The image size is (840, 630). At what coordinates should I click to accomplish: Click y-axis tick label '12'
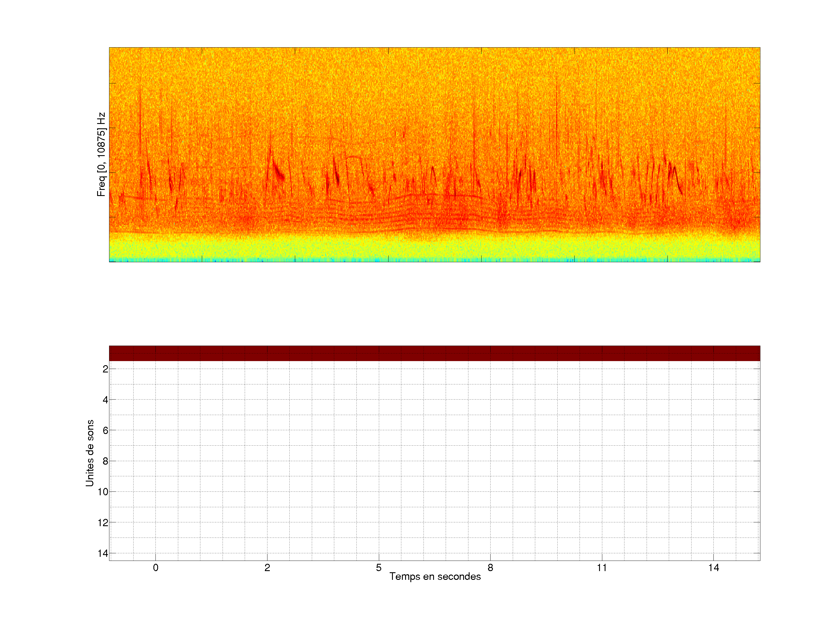pyautogui.click(x=103, y=523)
